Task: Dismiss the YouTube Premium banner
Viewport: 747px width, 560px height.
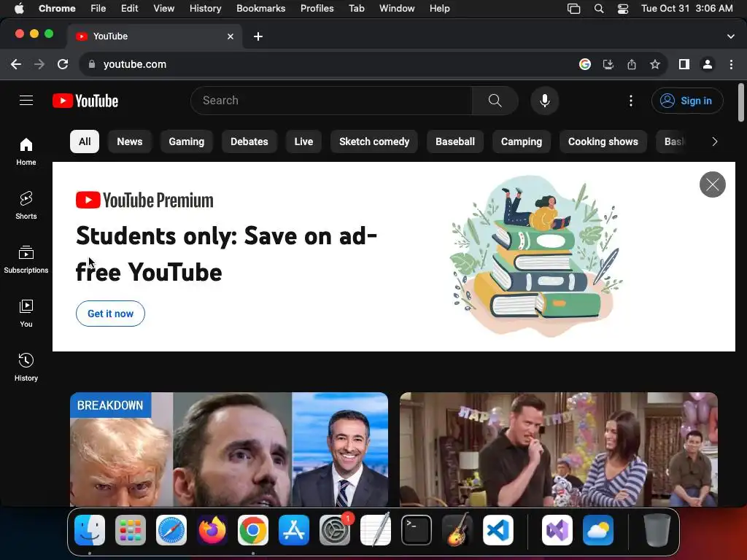Action: 712,184
